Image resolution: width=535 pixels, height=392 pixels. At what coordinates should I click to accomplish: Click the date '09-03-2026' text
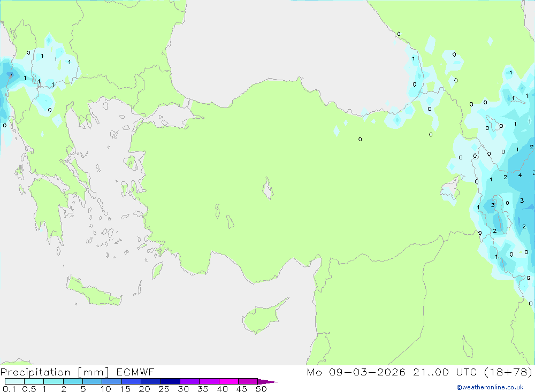click(x=368, y=372)
